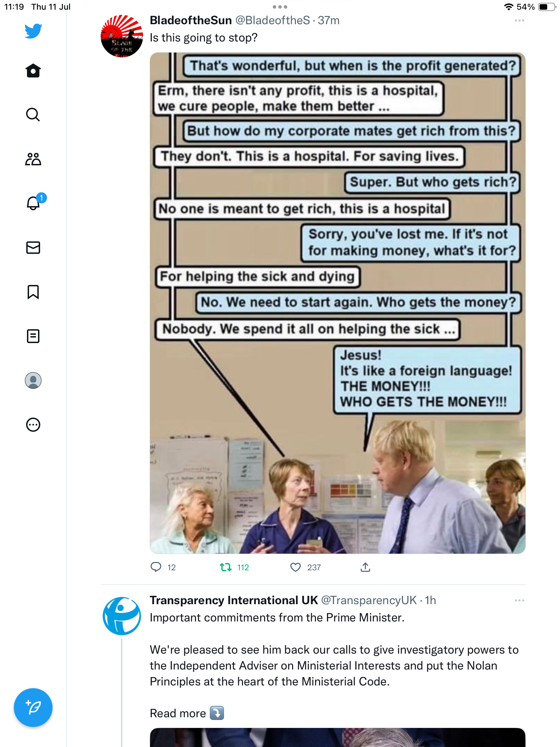Open Transparency International UK profile avatar

point(122,616)
